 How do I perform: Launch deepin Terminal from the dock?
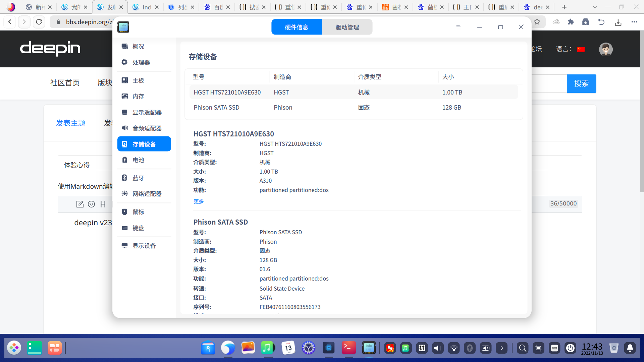pos(348,348)
